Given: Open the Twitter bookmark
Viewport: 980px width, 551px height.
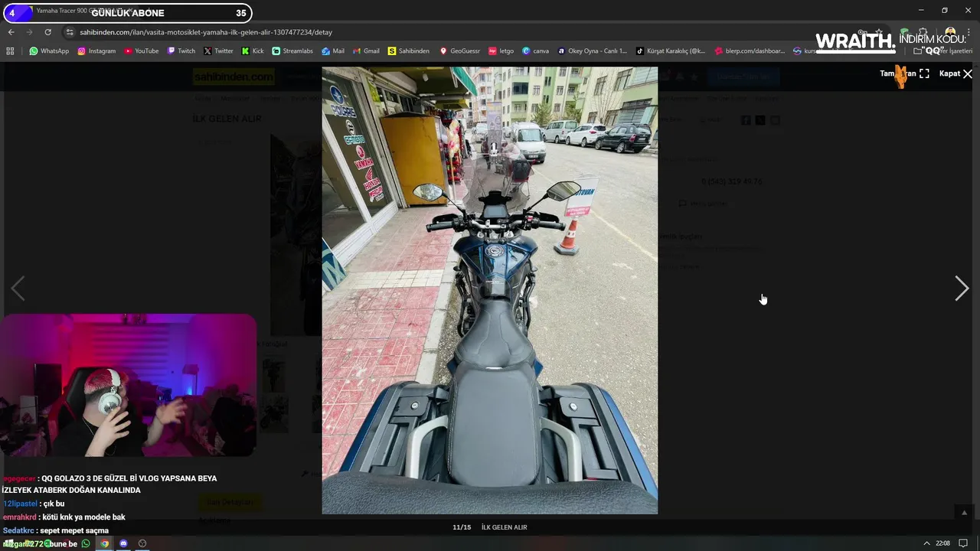Looking at the screenshot, I should (x=218, y=51).
